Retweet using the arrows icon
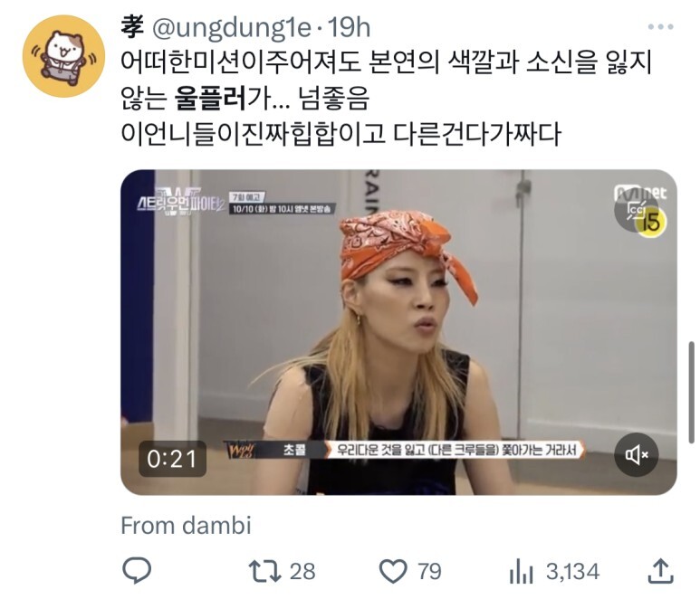This screenshot has height=609, width=700. [264, 572]
